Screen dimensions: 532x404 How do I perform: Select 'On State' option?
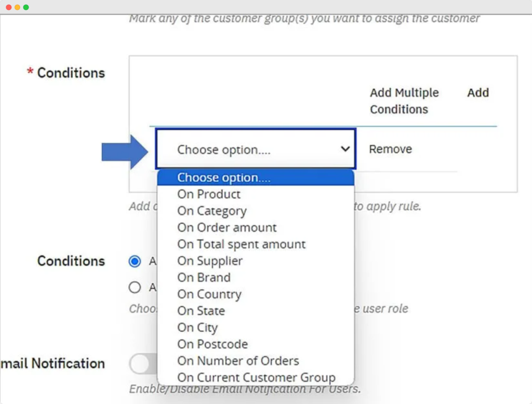[201, 311]
